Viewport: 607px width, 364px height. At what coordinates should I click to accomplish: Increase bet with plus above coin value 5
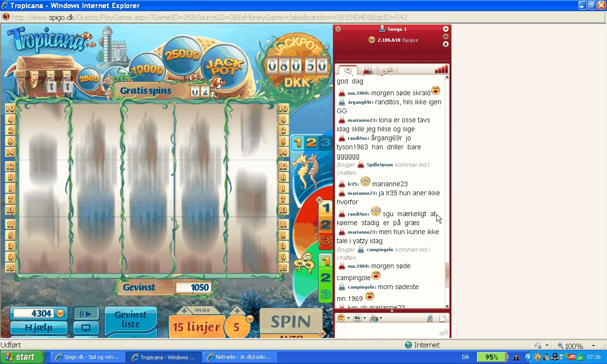237,311
